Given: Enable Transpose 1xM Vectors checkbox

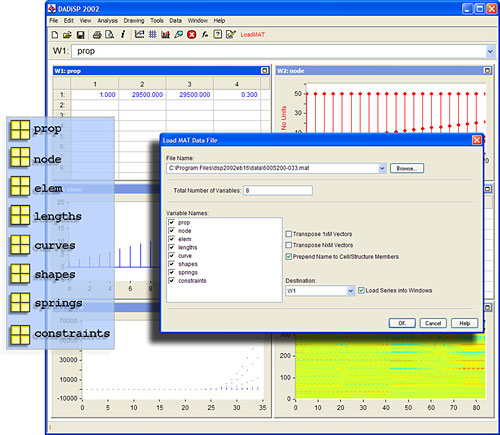Looking at the screenshot, I should [x=289, y=234].
